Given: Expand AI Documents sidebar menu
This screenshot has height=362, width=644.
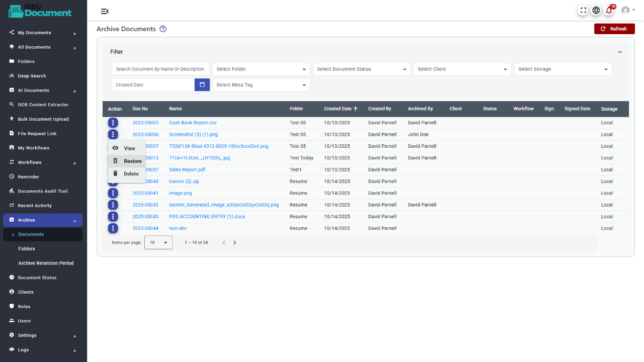Looking at the screenshot, I should point(43,90).
